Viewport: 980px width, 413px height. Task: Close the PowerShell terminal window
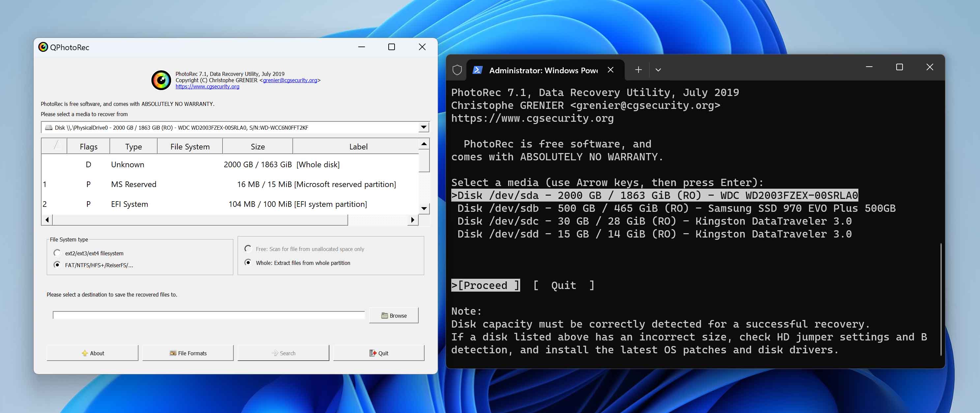coord(930,67)
